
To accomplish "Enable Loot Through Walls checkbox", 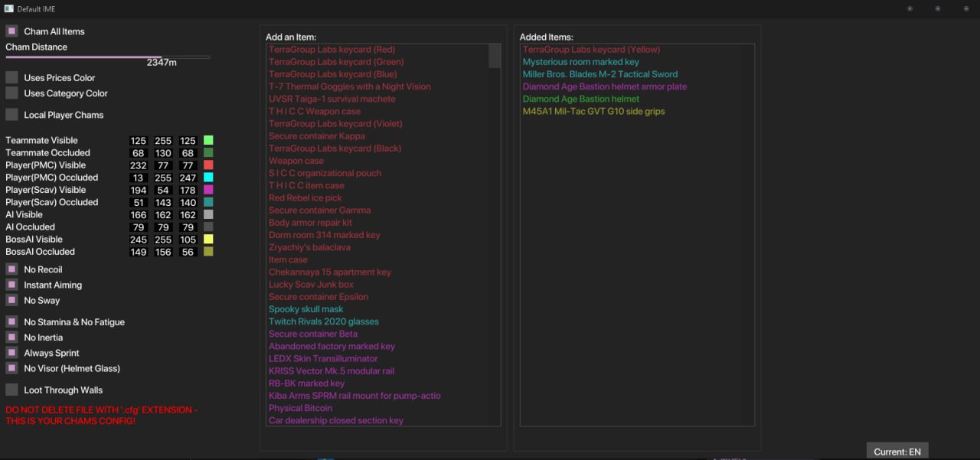I will click(x=11, y=390).
